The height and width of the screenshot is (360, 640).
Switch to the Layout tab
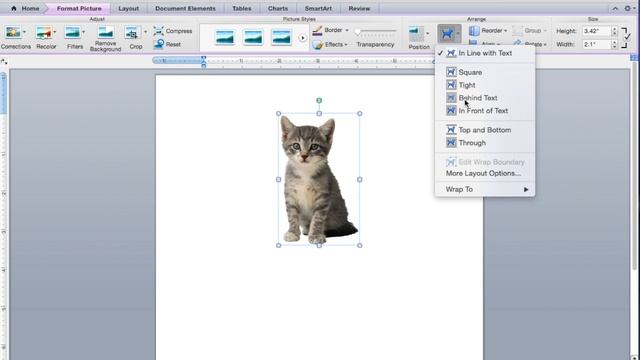pyautogui.click(x=129, y=8)
